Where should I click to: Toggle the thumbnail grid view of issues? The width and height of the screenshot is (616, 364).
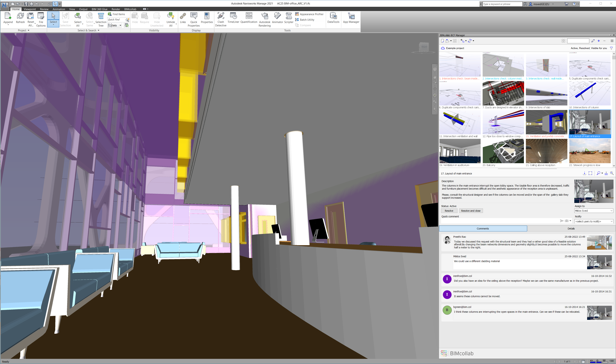563,41
